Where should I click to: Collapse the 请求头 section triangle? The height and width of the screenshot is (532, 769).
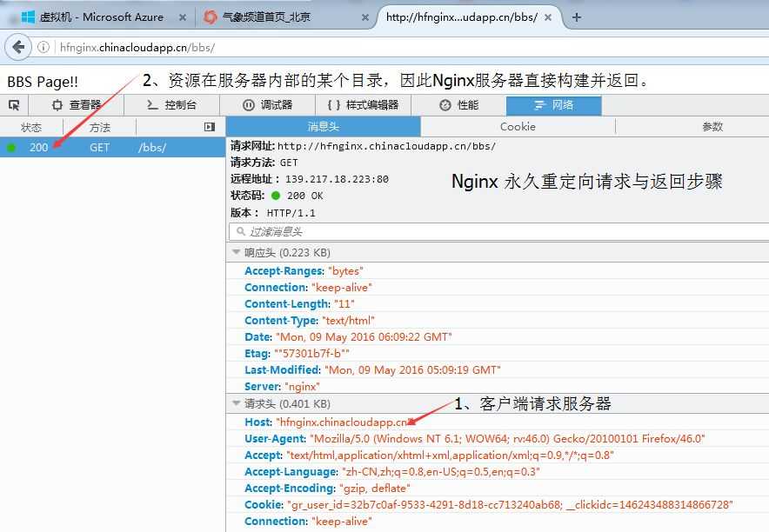pos(236,403)
